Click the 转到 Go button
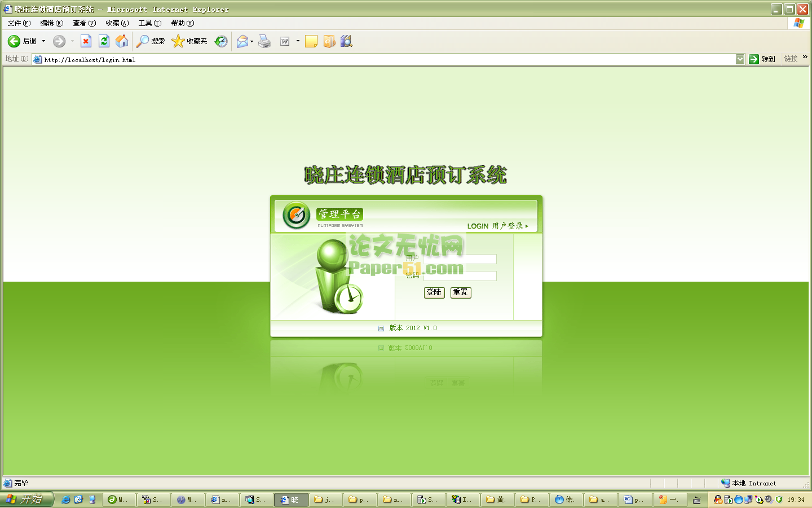 pyautogui.click(x=762, y=59)
